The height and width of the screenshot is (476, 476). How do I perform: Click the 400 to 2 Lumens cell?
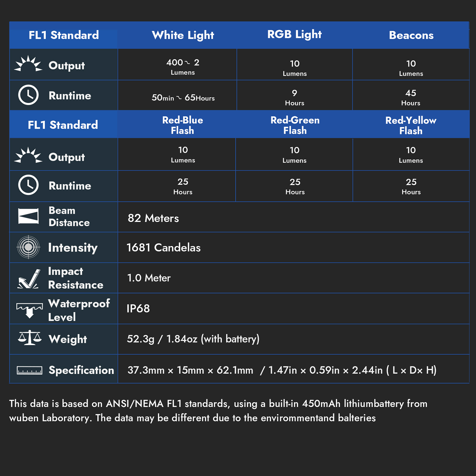point(183,67)
